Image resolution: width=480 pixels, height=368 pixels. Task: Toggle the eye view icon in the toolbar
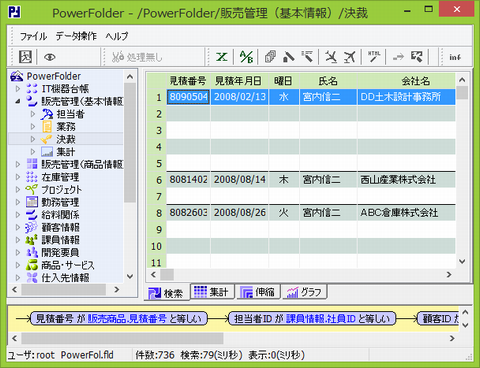[x=50, y=57]
